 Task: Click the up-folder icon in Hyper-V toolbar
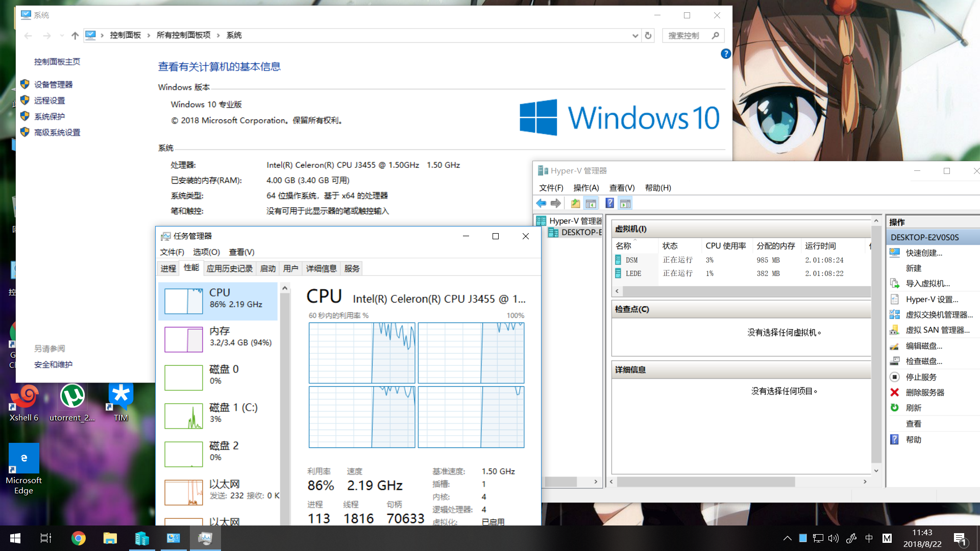pyautogui.click(x=575, y=204)
